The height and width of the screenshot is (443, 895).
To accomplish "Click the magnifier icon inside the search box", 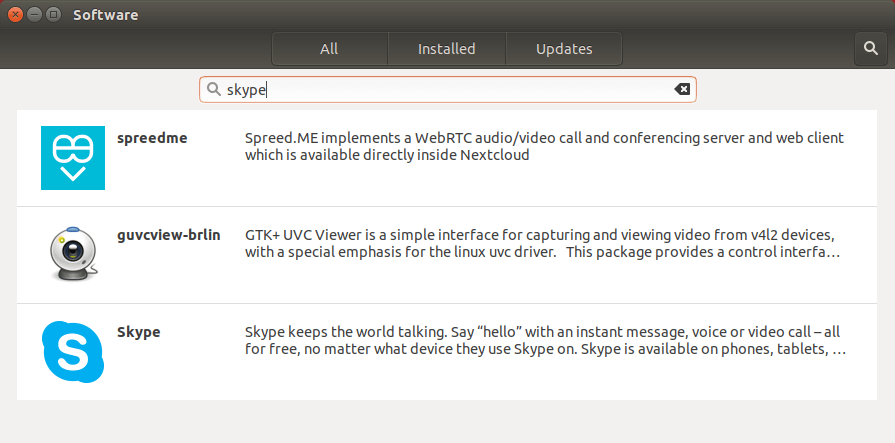I will [x=214, y=90].
